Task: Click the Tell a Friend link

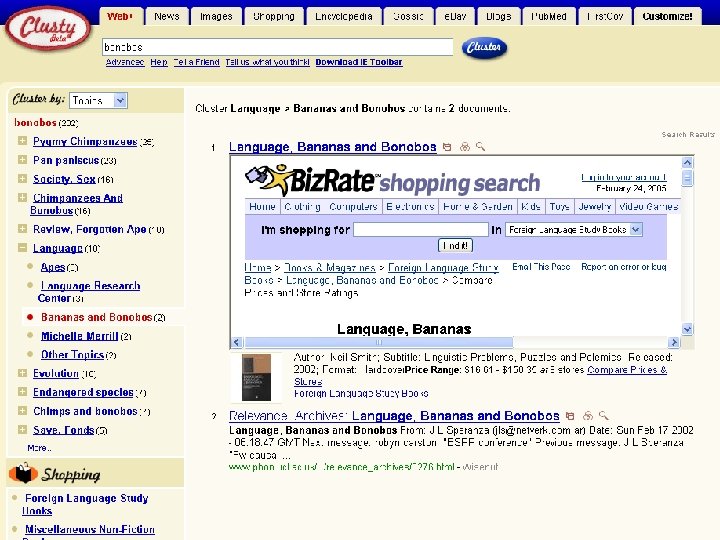Action: click(x=197, y=62)
